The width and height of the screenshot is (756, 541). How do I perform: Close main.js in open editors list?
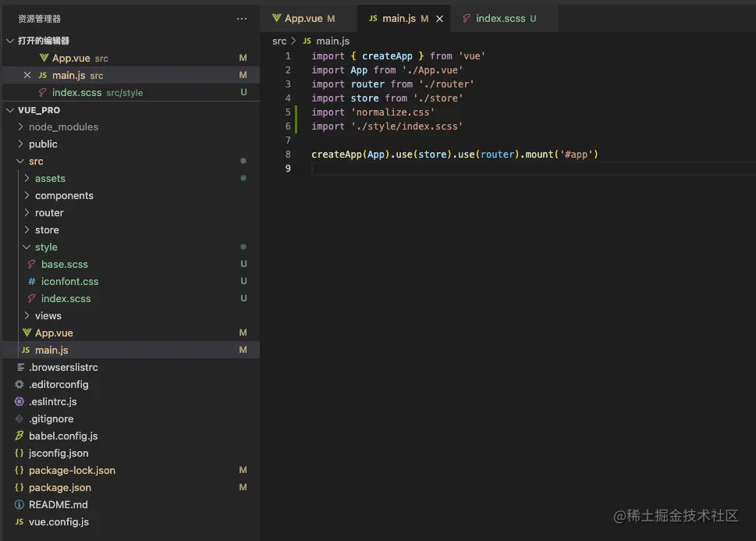(27, 75)
